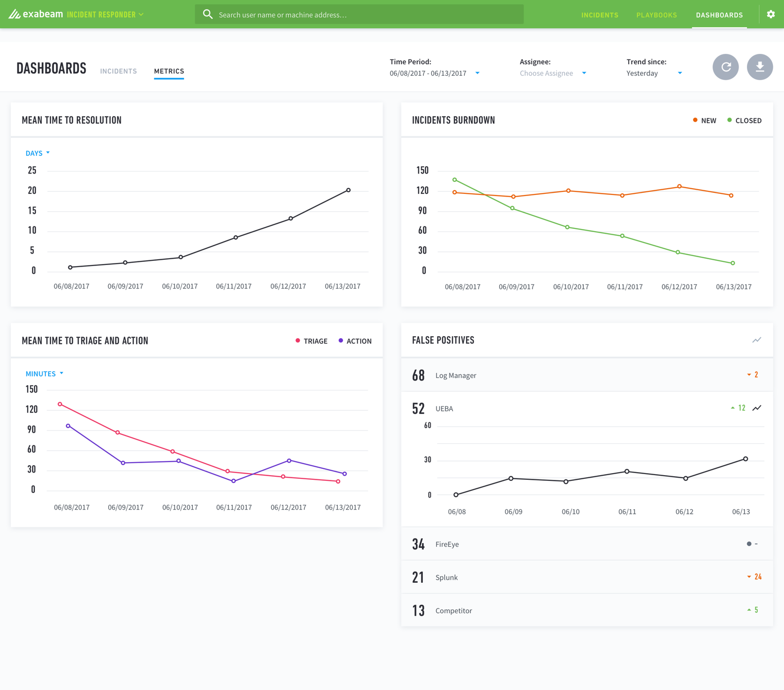This screenshot has width=784, height=690.
Task: Toggle ACTION series legend swatch
Action: click(x=341, y=340)
